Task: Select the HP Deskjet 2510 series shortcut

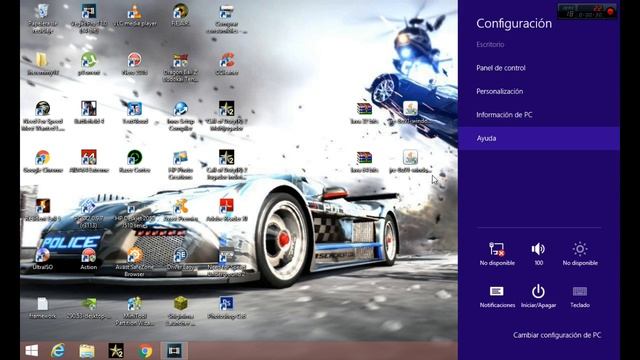Action: tap(134, 213)
